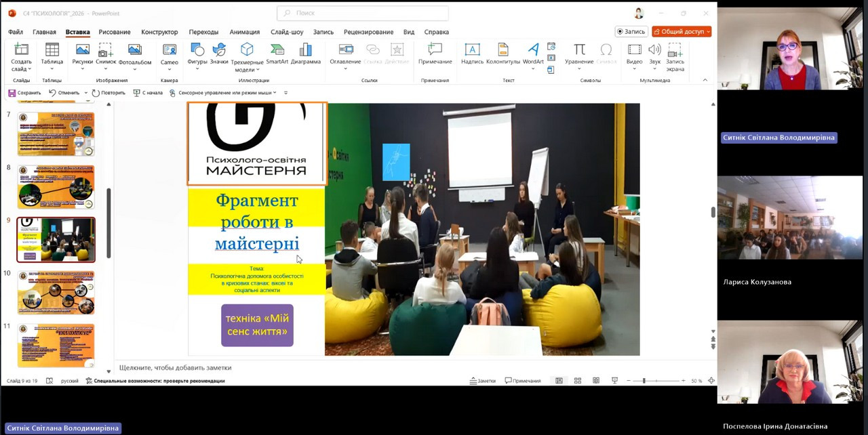The width and height of the screenshot is (868, 435).
Task: Select slide 10 thumbnail in the slide panel
Action: tap(56, 293)
